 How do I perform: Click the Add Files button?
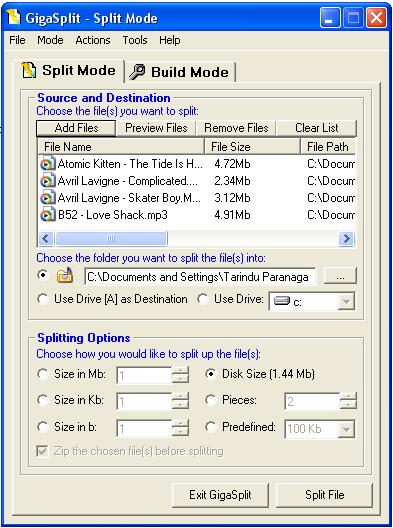point(76,128)
